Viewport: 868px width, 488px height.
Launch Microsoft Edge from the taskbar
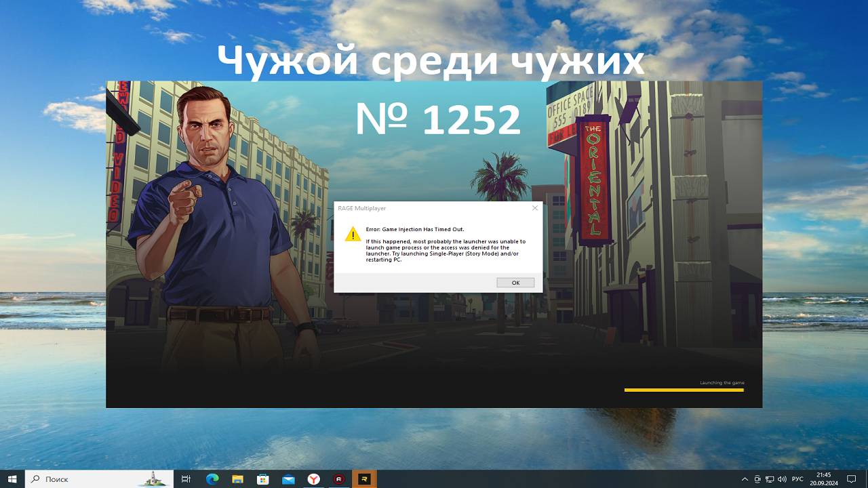[x=212, y=479]
